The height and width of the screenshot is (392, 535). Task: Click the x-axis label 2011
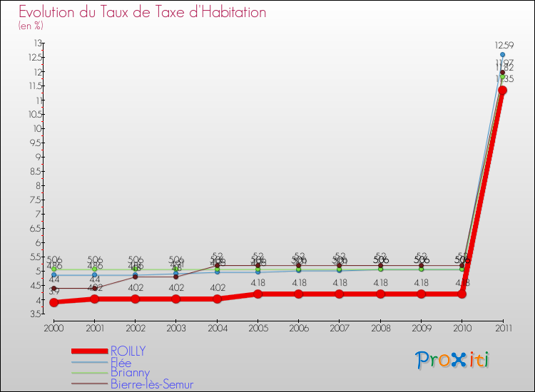(504, 328)
